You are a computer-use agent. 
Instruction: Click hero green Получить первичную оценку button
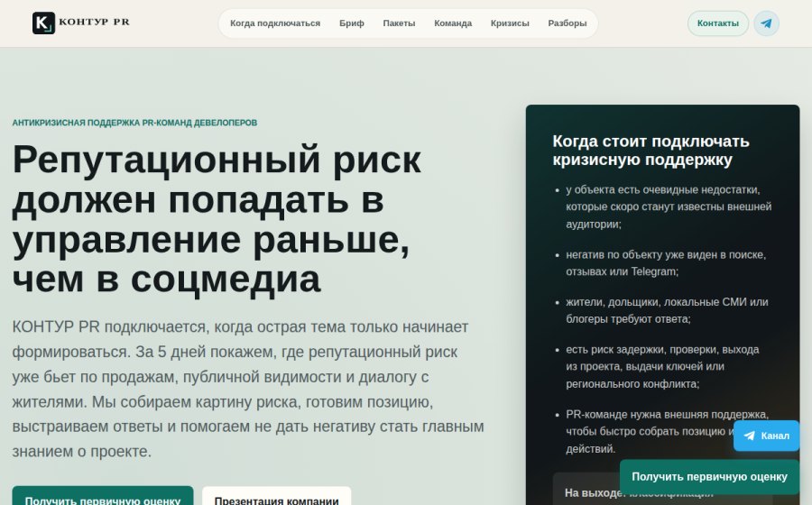pos(103,496)
